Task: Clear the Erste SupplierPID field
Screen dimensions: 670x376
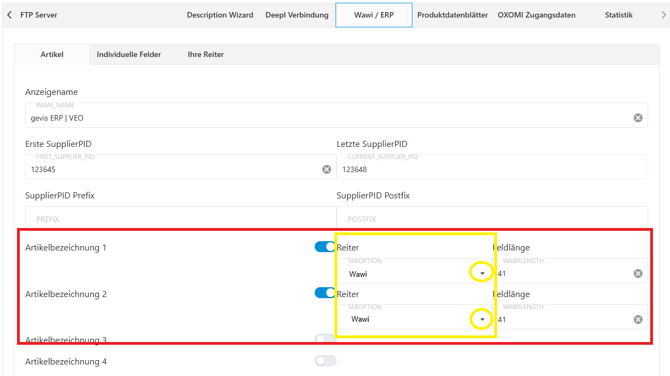Action: click(x=326, y=170)
